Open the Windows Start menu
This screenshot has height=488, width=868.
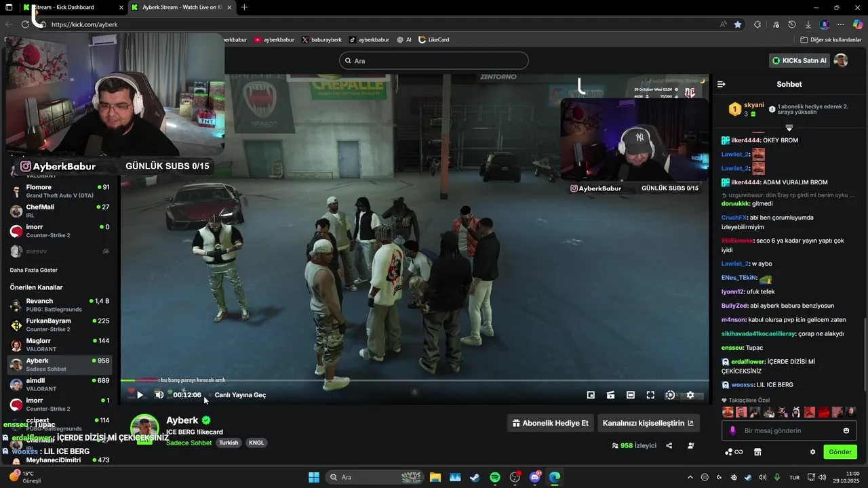(314, 477)
